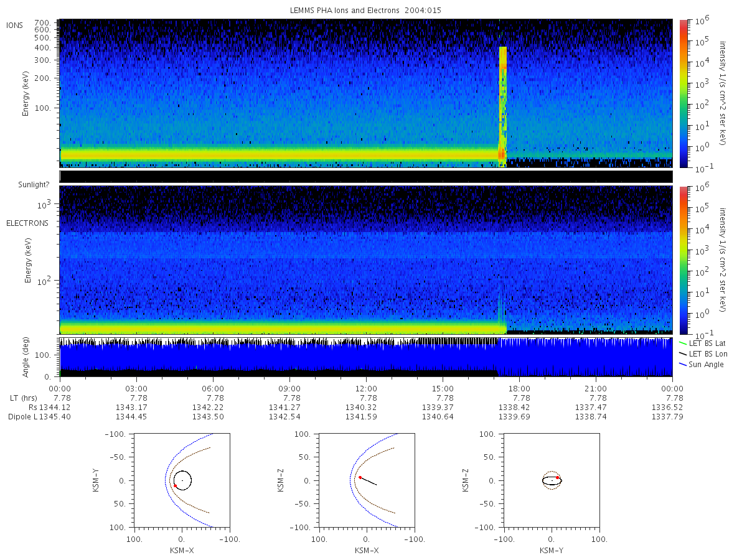The width and height of the screenshot is (747, 560).
Task: Click the 09:00 time tick label
Action: (289, 388)
